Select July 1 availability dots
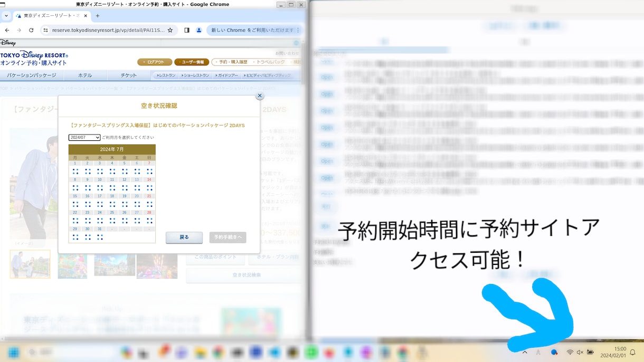This screenshot has height=362, width=644. (75, 172)
